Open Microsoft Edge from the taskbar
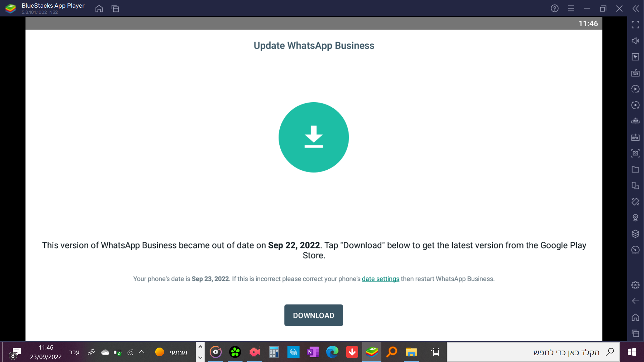Screen dimensions: 644x362 point(332,352)
